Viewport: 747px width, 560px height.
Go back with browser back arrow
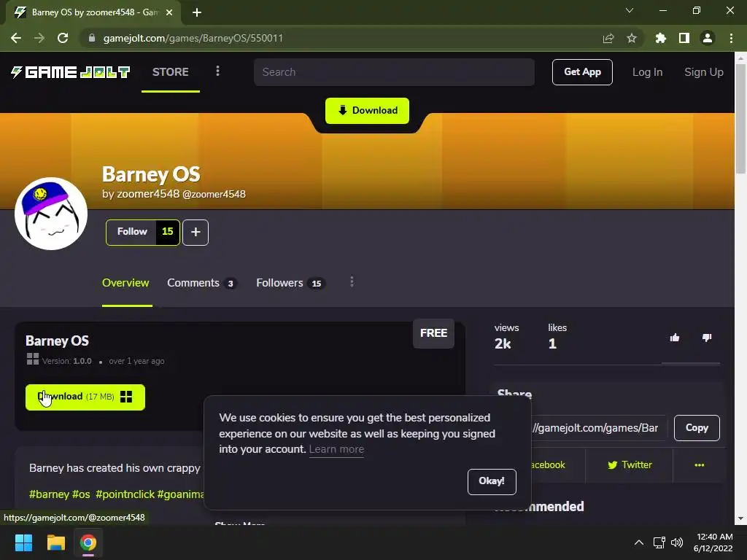[x=16, y=38]
